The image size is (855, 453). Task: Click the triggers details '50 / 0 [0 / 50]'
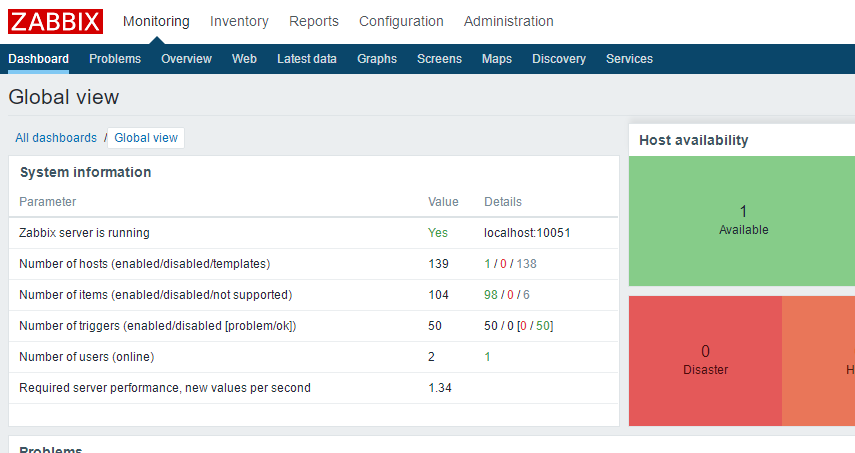tap(519, 326)
